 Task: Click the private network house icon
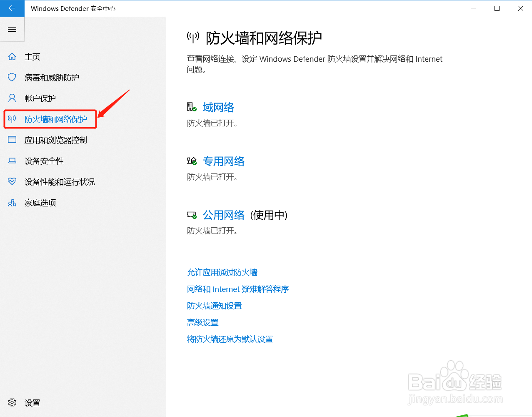point(192,161)
